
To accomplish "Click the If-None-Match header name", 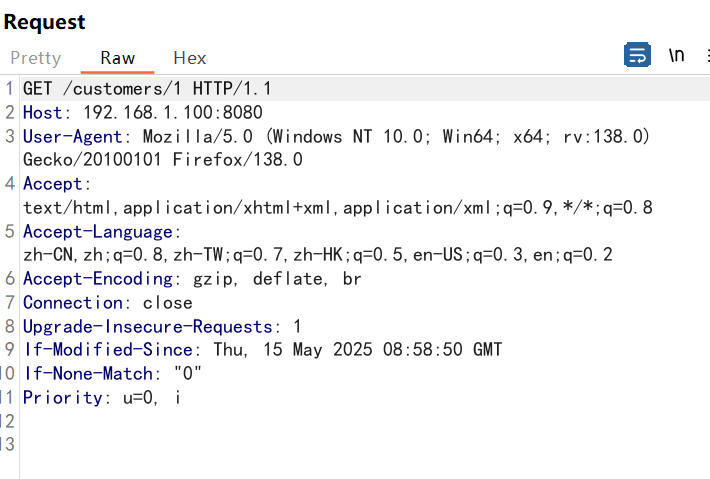I will pyautogui.click(x=88, y=374).
